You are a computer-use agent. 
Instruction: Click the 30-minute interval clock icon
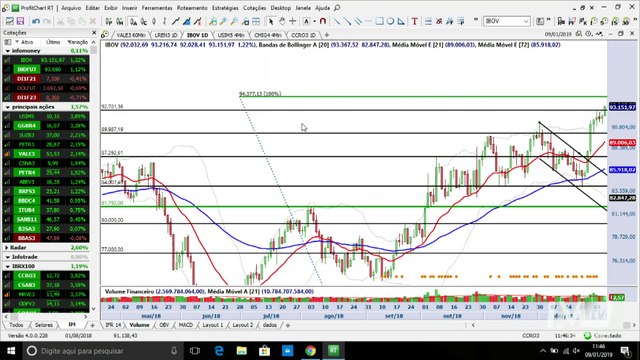626,21
